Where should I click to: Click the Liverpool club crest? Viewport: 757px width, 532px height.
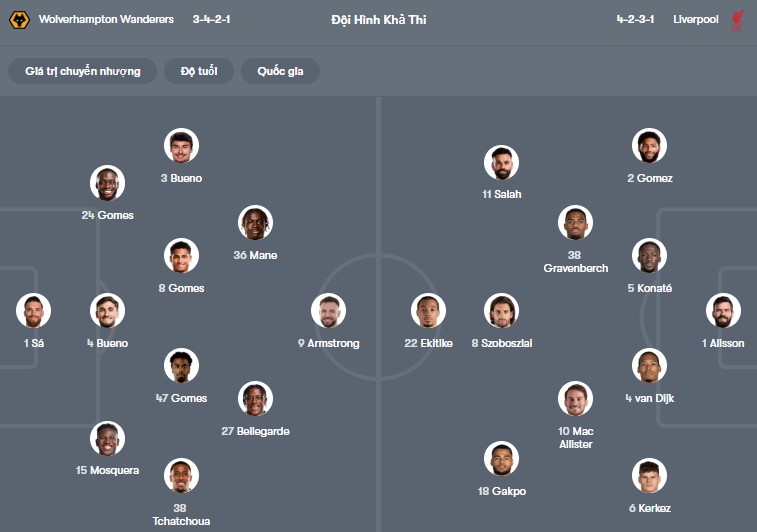(x=737, y=19)
